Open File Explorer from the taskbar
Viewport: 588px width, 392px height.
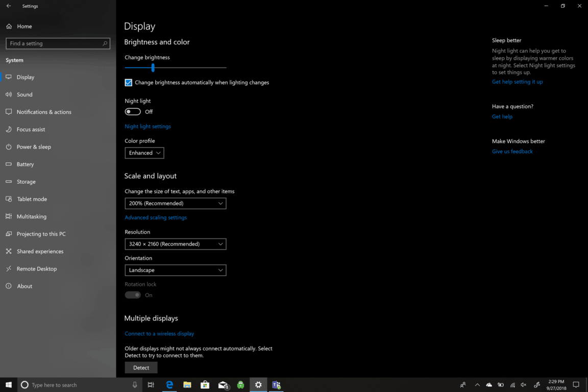click(x=187, y=385)
